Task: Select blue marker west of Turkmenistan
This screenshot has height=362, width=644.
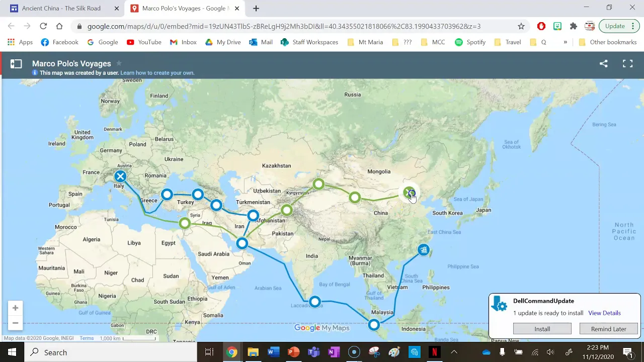Action: tap(216, 205)
